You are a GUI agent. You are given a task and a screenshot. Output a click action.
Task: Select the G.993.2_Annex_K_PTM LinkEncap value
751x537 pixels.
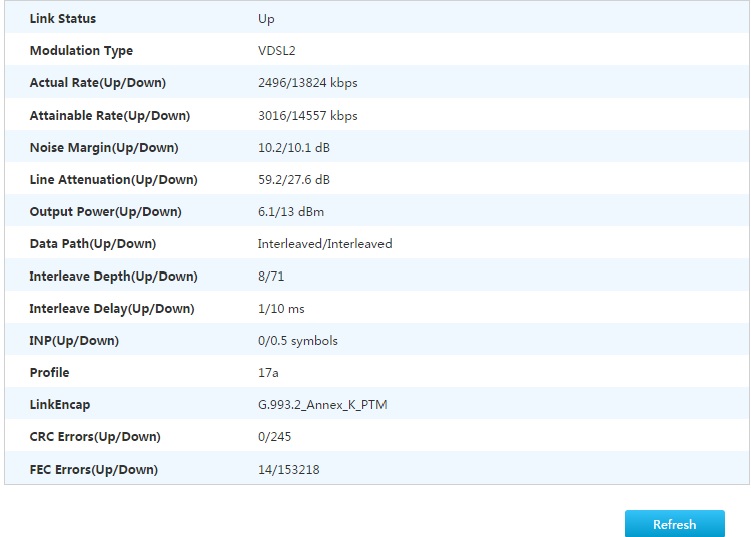tap(322, 405)
